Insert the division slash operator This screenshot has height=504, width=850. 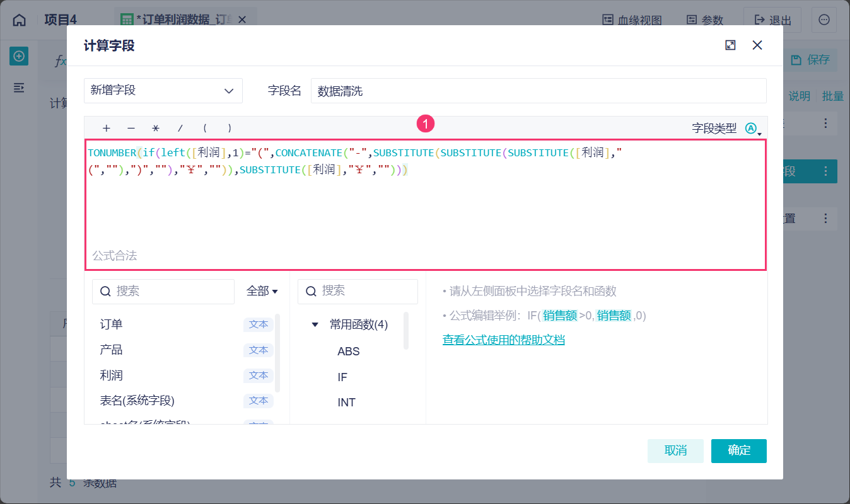tap(180, 128)
